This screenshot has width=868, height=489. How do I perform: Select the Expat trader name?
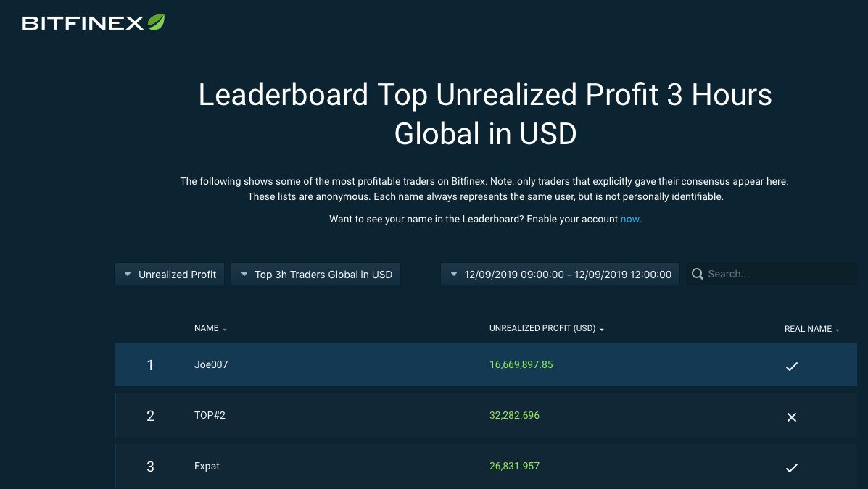click(207, 467)
